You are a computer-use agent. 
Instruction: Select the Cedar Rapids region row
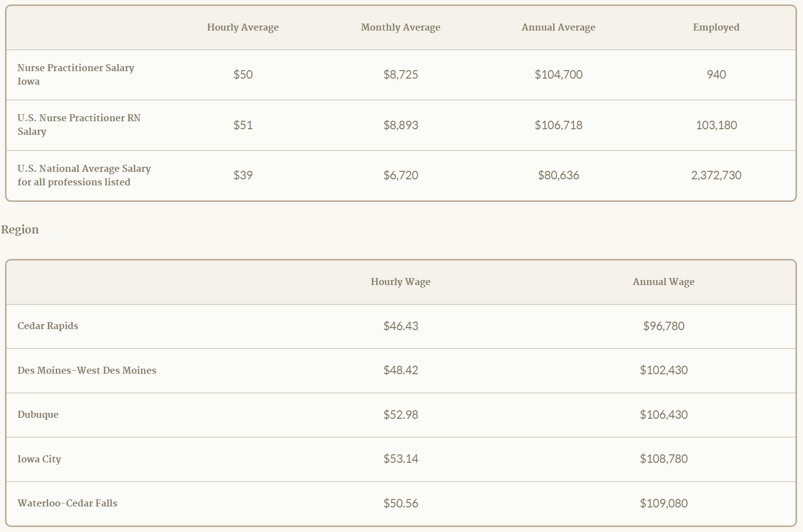click(x=401, y=326)
